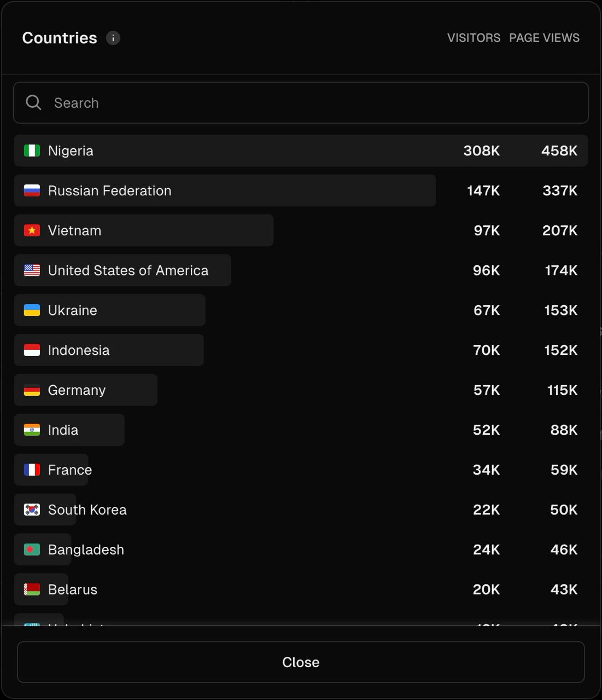The image size is (602, 700).
Task: Click the info icon beside Countries
Action: tap(113, 38)
